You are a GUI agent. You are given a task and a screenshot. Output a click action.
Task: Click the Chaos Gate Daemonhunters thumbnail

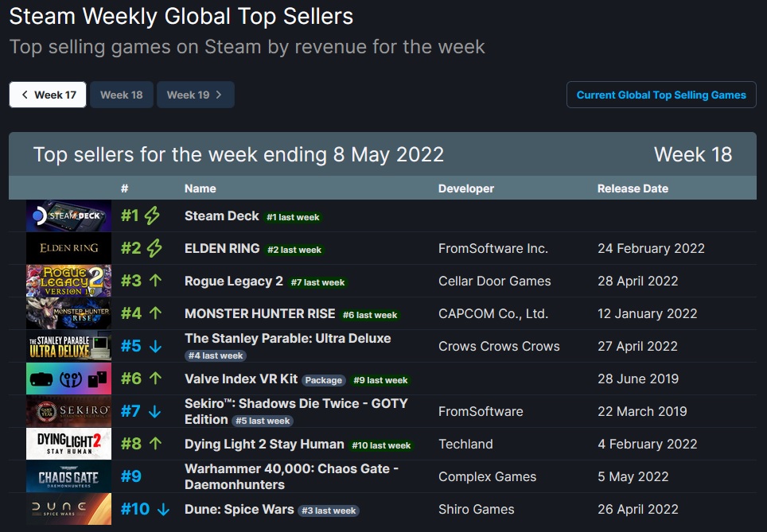(68, 476)
